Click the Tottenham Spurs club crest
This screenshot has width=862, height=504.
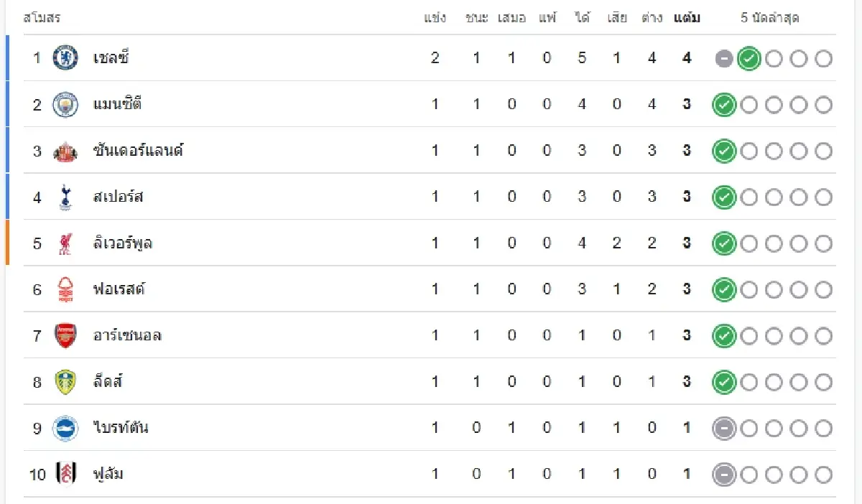click(65, 197)
